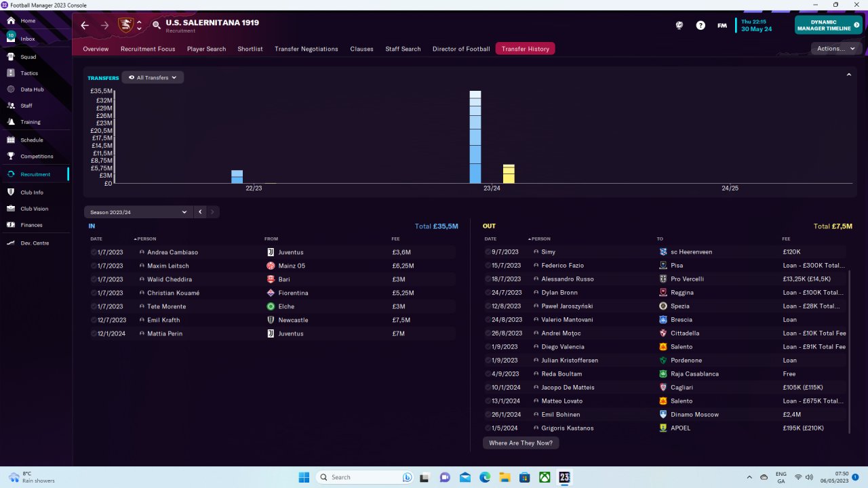Expand the All Transfers filter dropdown
Viewport: 868px width, 488px height.
pos(153,78)
